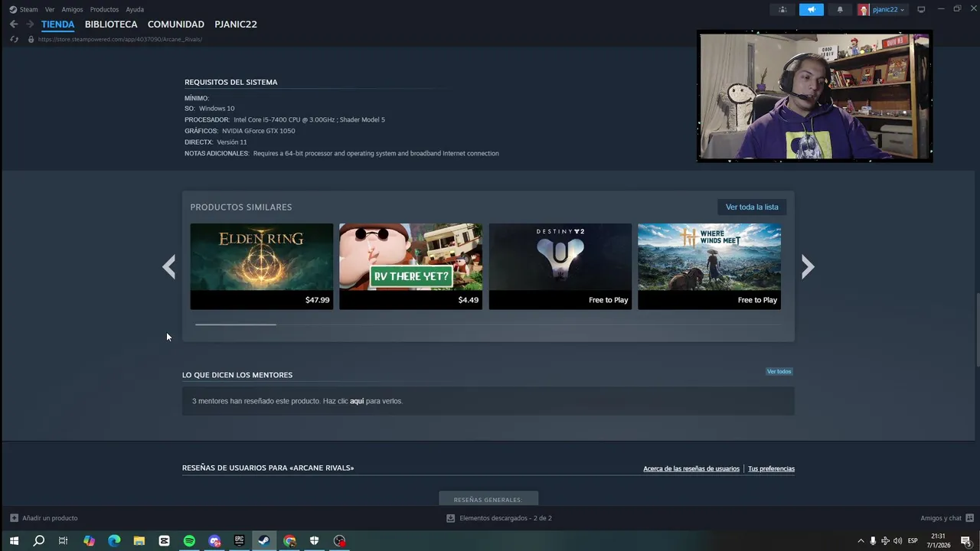Screen dimensions: 980x551
Task: Open Tus preferencias link
Action: tap(771, 468)
